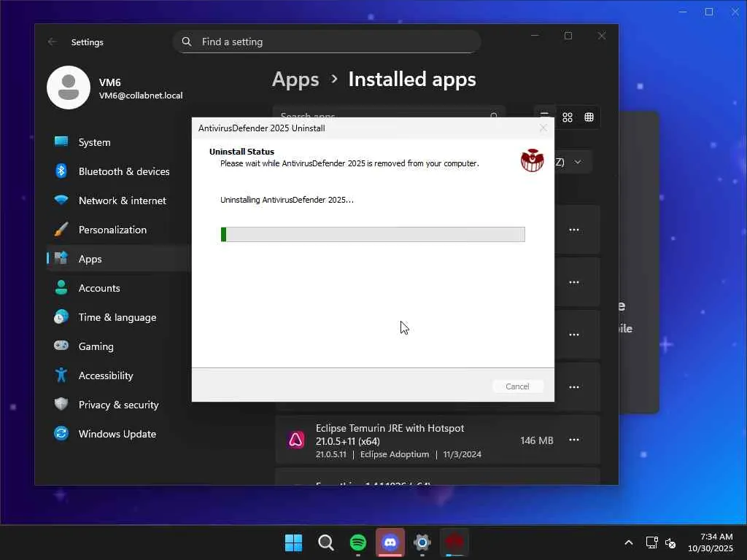Click the Eclipse Temurin JRE app icon

click(296, 440)
